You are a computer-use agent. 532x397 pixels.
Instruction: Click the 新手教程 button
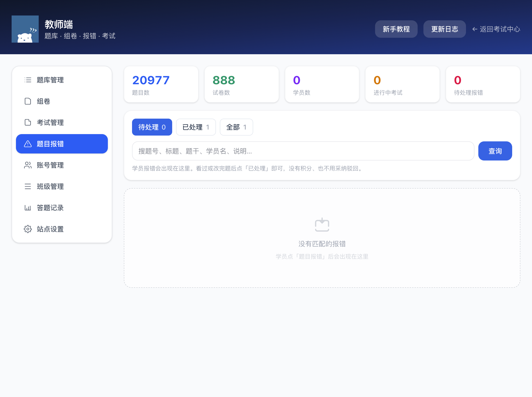point(396,29)
